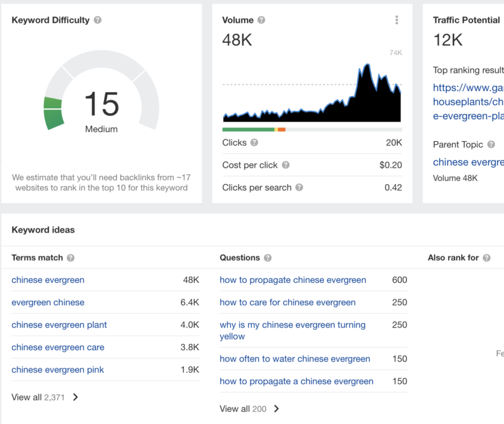504x424 pixels.
Task: Open the Parent Topic chinese evergreen link
Action: (x=468, y=162)
